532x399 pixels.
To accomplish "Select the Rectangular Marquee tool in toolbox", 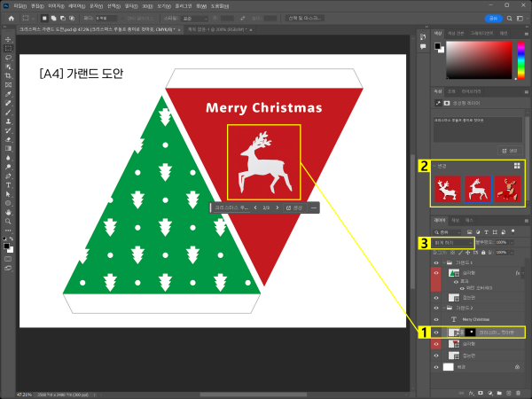I will point(8,48).
